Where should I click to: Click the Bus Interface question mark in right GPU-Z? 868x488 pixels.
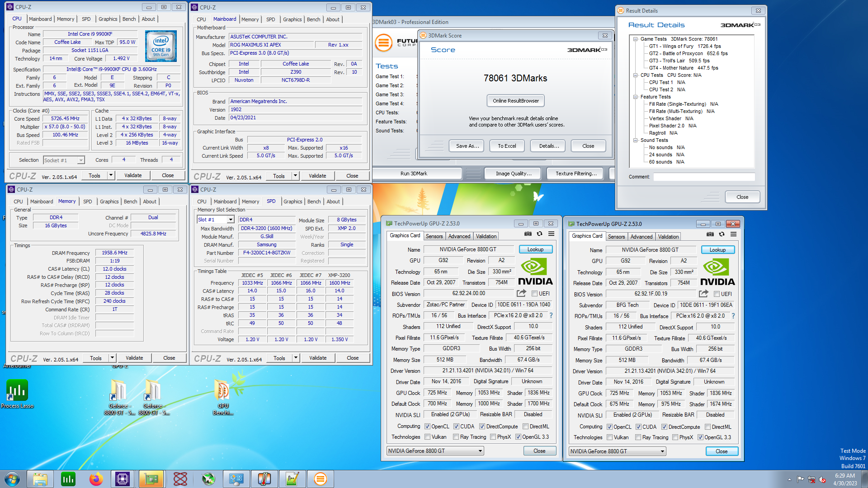tap(733, 316)
